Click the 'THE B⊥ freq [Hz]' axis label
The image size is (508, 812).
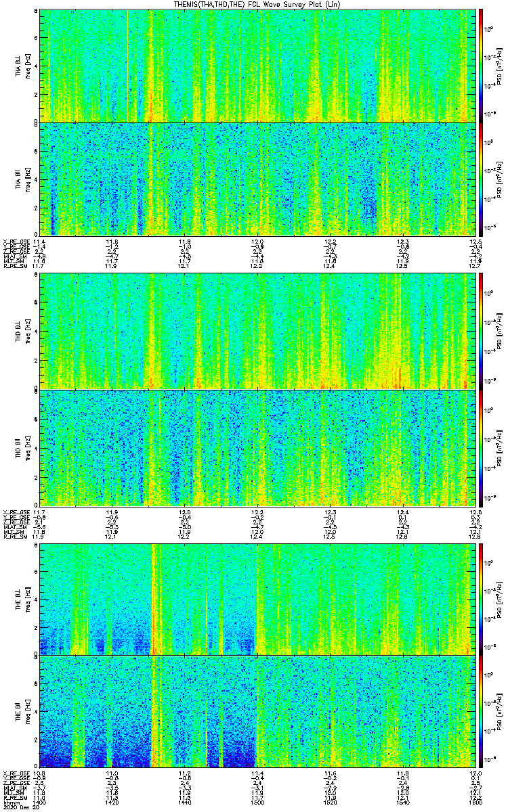click(22, 598)
